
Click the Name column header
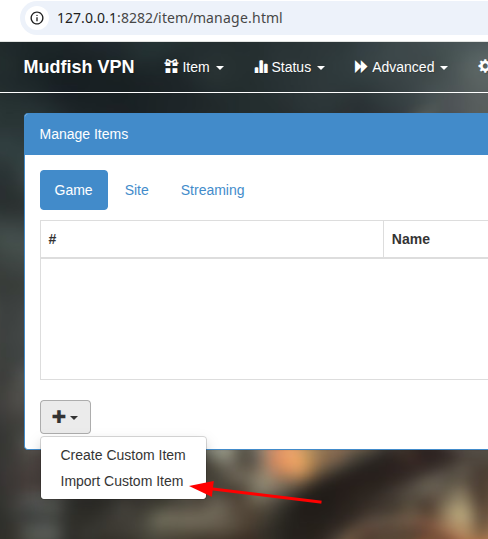click(x=436, y=239)
